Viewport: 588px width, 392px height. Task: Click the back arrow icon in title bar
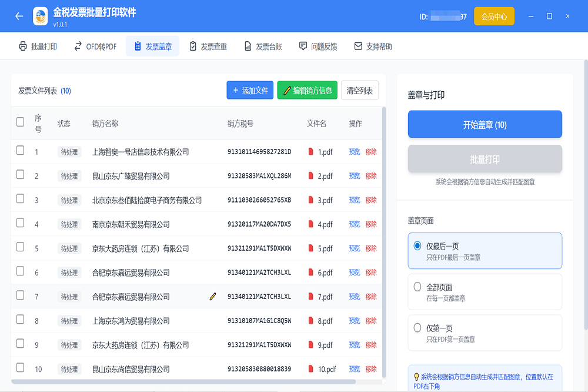(x=19, y=16)
